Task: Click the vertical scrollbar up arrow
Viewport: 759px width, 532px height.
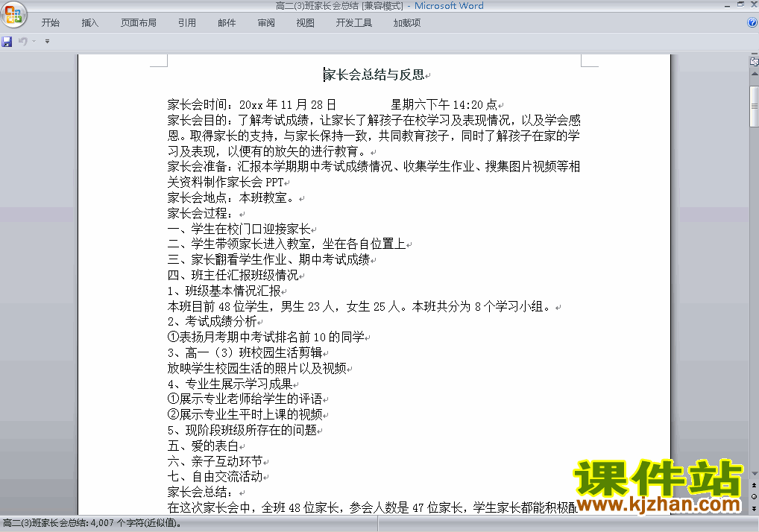Action: [x=755, y=74]
